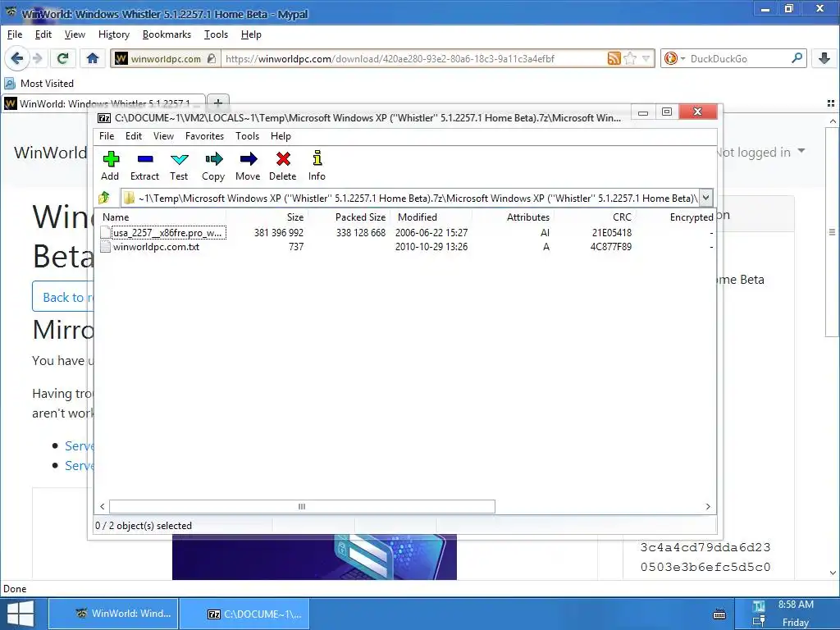The height and width of the screenshot is (630, 840).
Task: Switch to WinWorld taskbar button
Action: pos(113,614)
